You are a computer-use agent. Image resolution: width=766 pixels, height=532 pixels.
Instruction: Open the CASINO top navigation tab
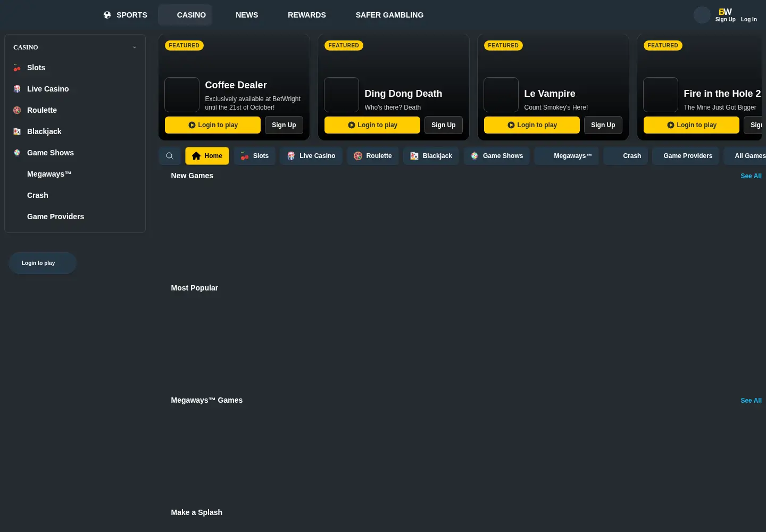(185, 15)
